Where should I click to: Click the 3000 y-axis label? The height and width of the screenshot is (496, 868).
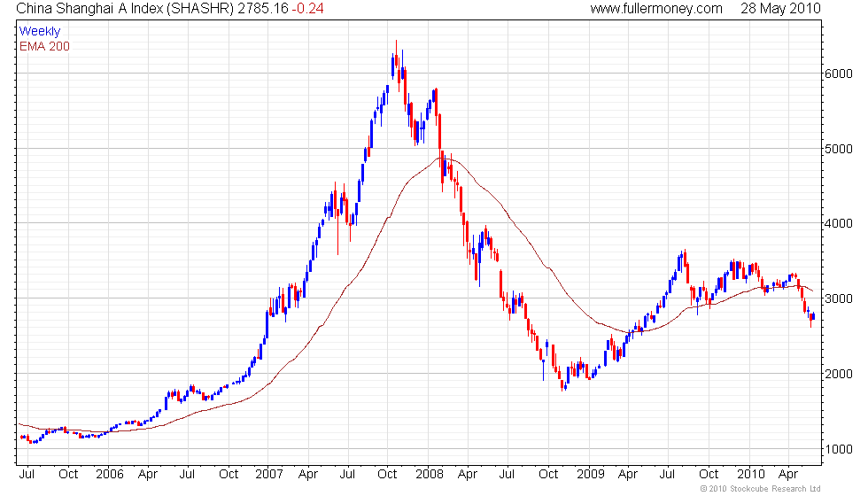coord(838,299)
